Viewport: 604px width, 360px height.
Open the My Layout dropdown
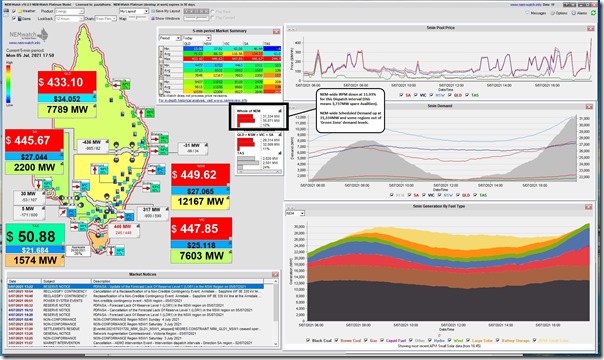(134, 11)
